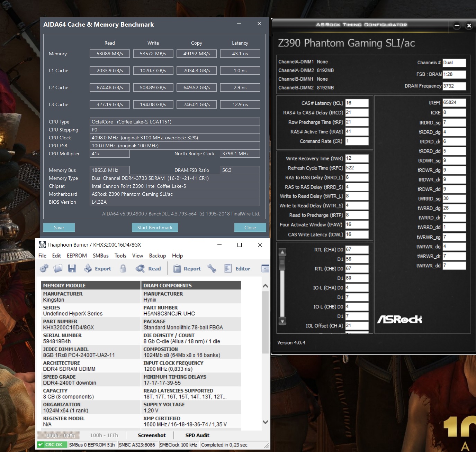Click the part number KHX3200C16D4/8GX in Memory Module

pyautogui.click(x=69, y=328)
